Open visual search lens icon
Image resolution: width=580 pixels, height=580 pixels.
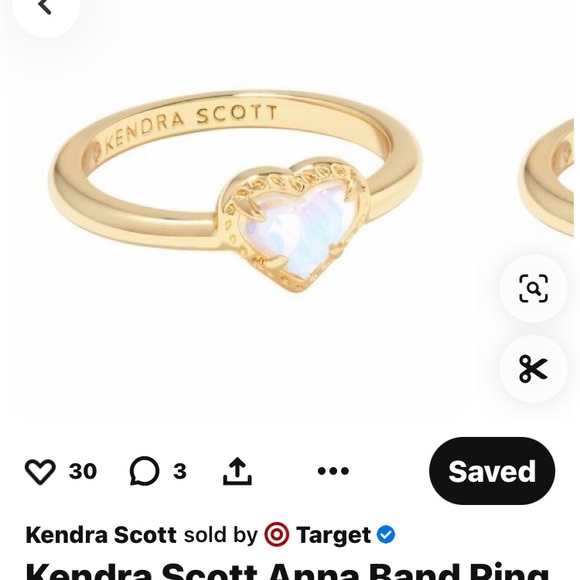click(x=533, y=289)
